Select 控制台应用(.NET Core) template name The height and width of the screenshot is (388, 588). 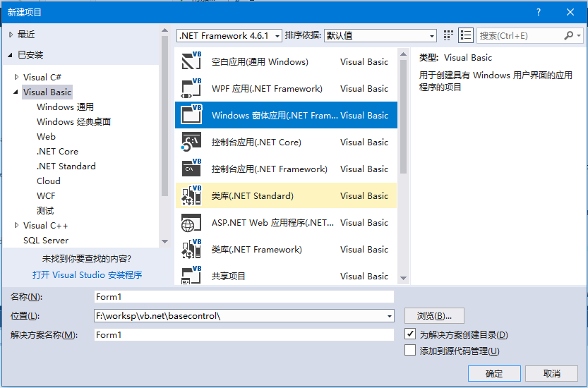point(256,142)
